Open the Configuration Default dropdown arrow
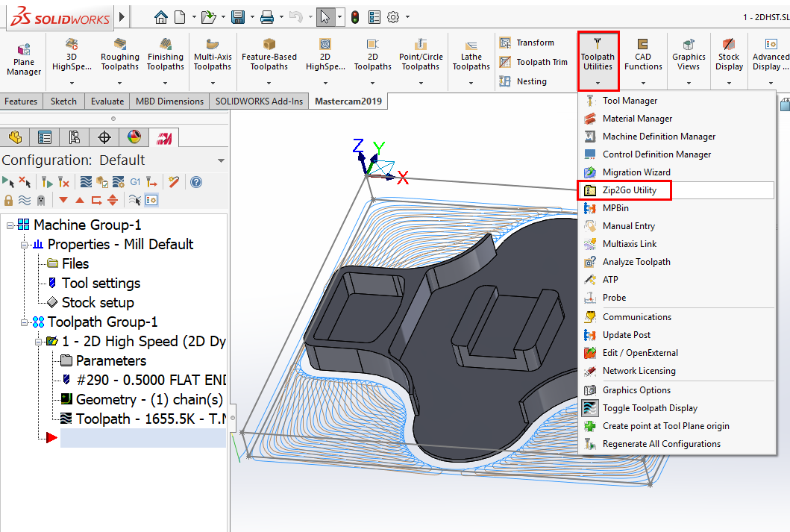Viewport: 790px width, 532px height. coord(221,160)
